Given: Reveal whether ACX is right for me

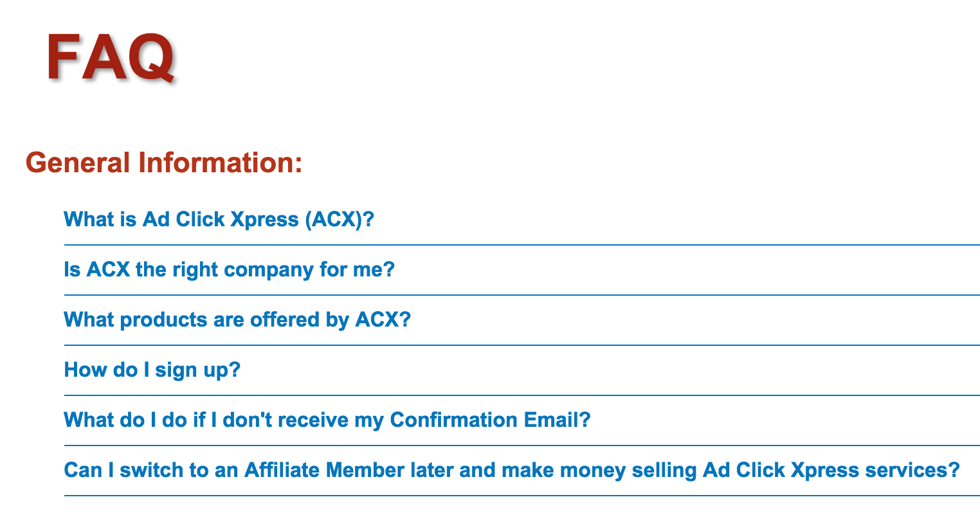Looking at the screenshot, I should tap(229, 270).
